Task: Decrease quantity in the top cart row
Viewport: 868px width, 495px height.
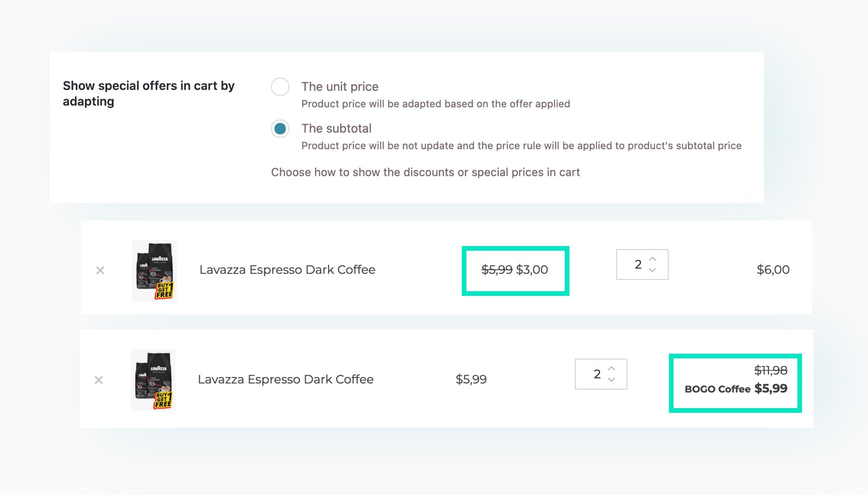Action: 653,270
